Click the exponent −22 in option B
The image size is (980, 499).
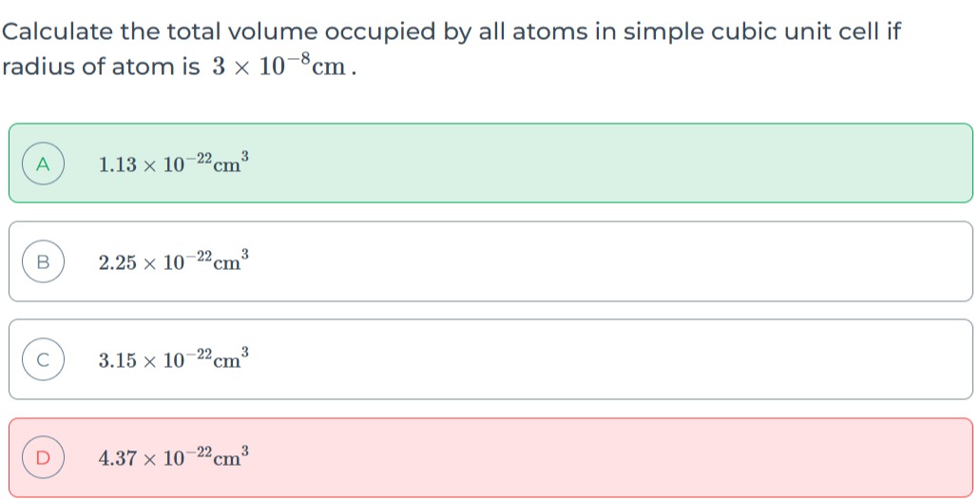[x=199, y=255]
